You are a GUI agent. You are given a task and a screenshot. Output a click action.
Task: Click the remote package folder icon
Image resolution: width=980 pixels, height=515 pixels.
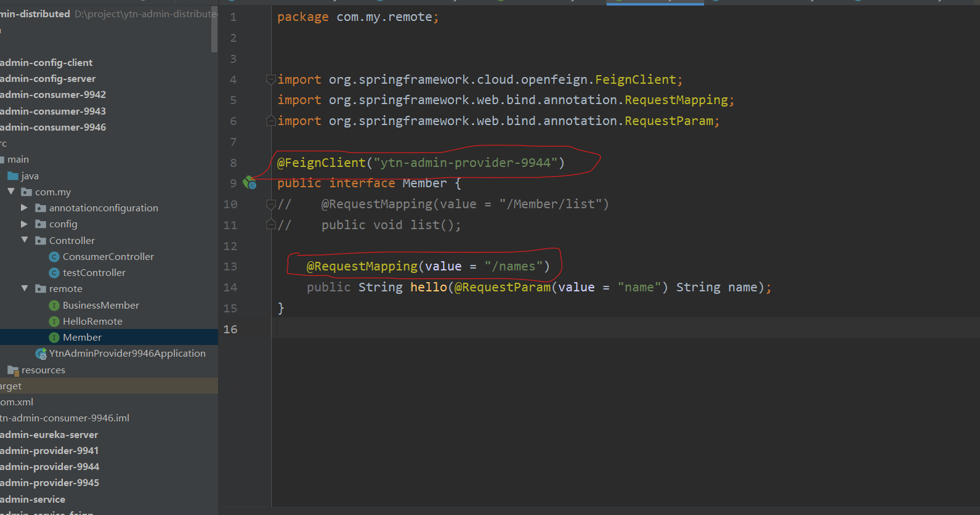click(41, 288)
